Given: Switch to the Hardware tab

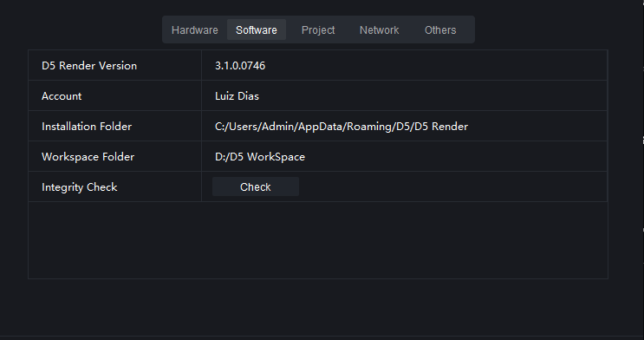Looking at the screenshot, I should click(x=195, y=30).
